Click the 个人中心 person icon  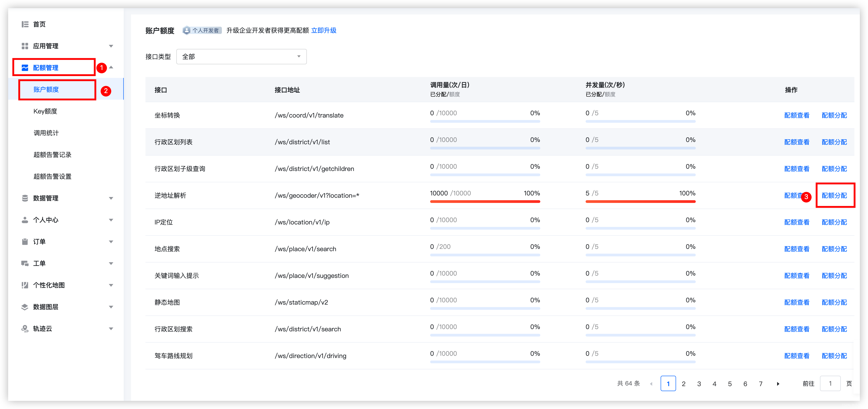tap(25, 220)
